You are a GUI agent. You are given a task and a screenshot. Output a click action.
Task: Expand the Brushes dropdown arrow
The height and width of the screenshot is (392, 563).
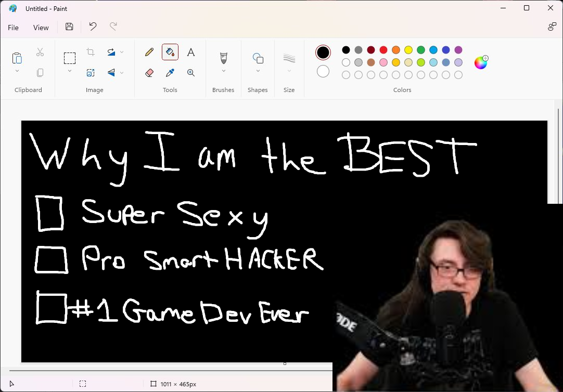(223, 71)
